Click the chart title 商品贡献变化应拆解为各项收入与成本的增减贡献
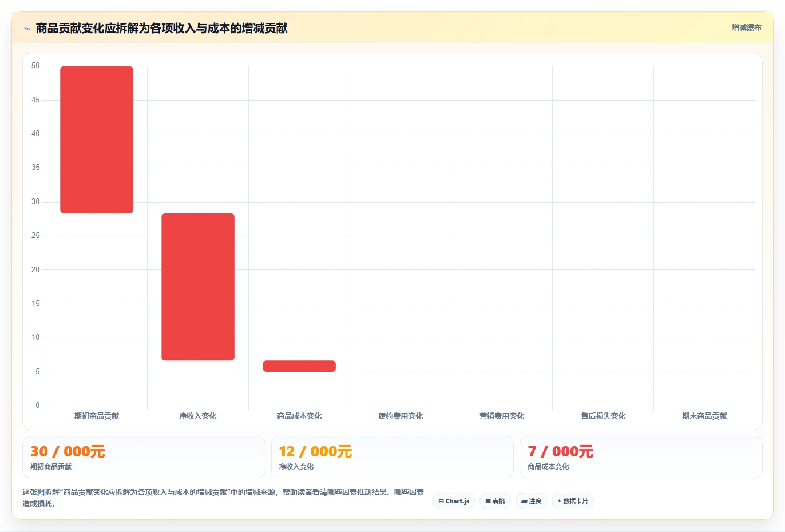This screenshot has height=532, width=785. (161, 28)
